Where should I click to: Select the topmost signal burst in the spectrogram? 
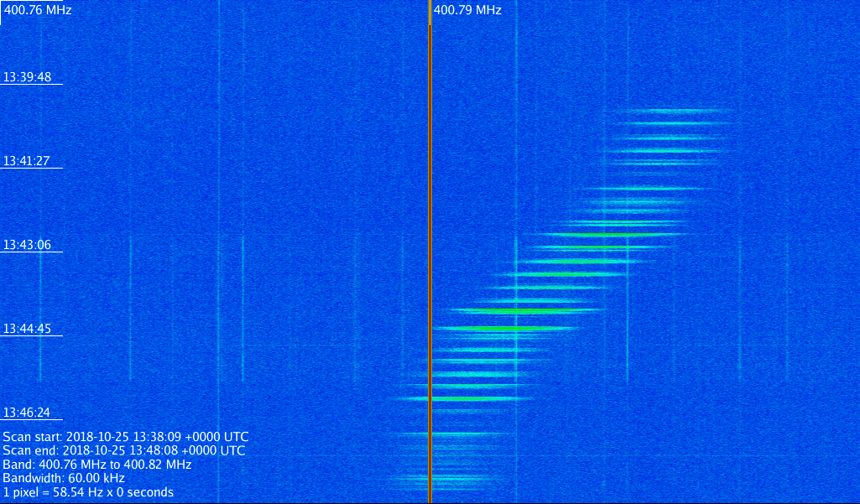678,111
